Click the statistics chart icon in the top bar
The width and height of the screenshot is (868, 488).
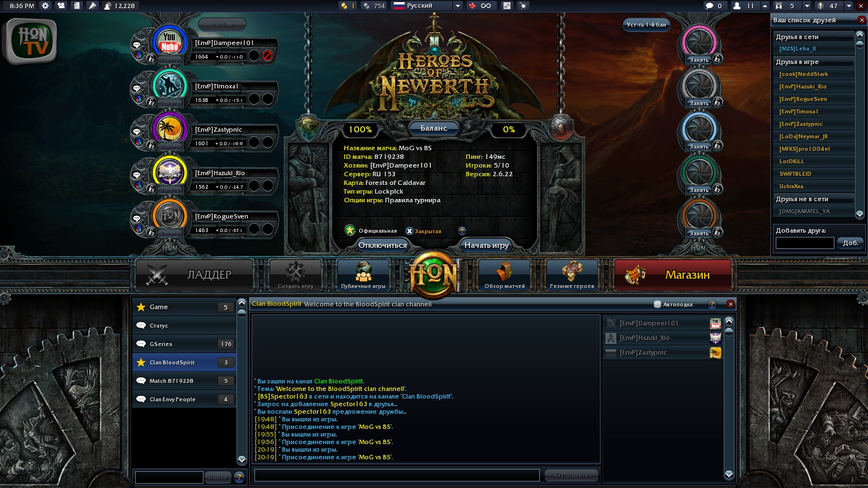pos(507,5)
